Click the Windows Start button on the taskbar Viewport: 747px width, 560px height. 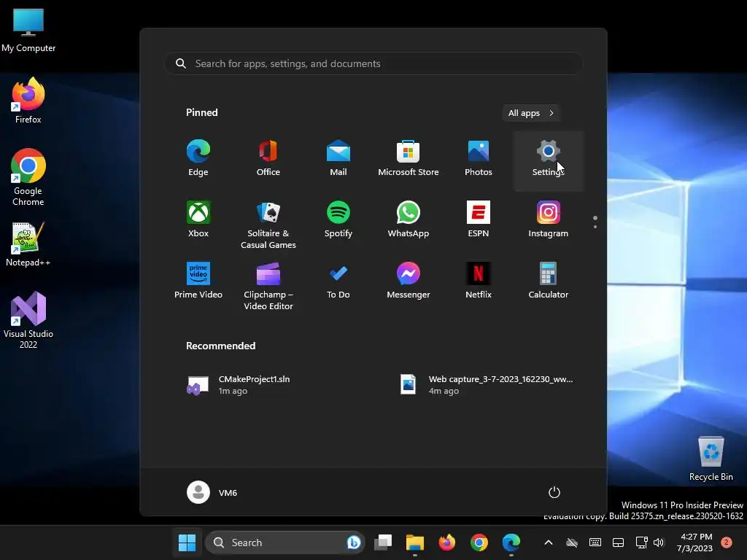[x=187, y=542]
